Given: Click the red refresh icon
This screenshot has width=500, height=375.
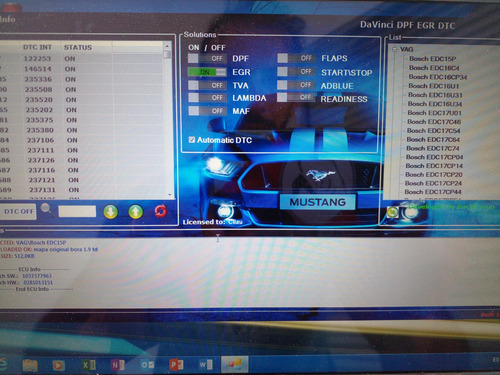Looking at the screenshot, I should point(160,211).
